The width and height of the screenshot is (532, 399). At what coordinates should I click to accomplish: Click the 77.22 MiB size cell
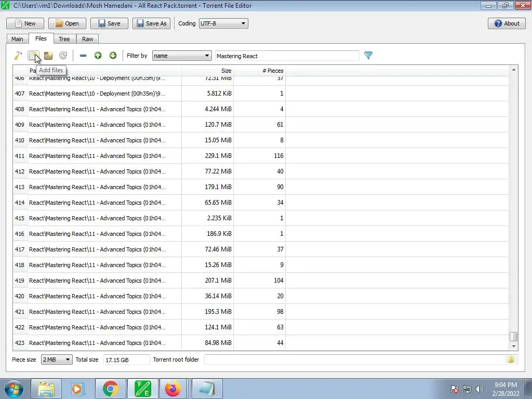(x=207, y=171)
